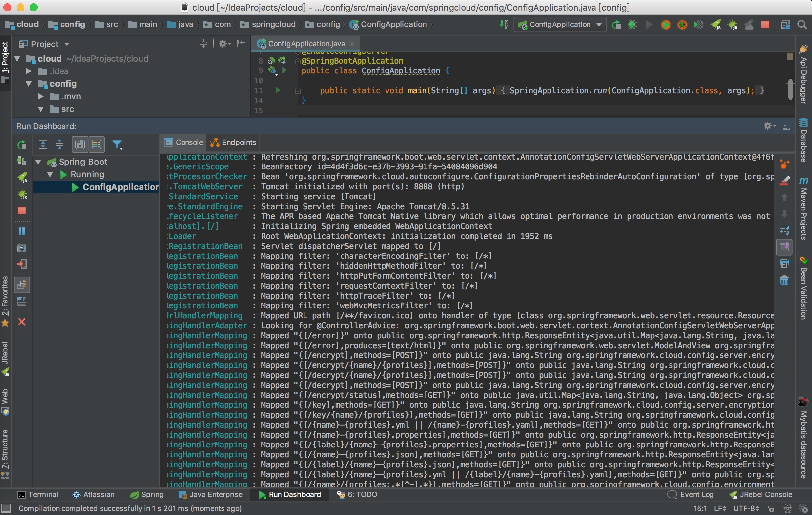Open the Terminal tool window tab
The height and width of the screenshot is (515, 812).
pos(38,495)
